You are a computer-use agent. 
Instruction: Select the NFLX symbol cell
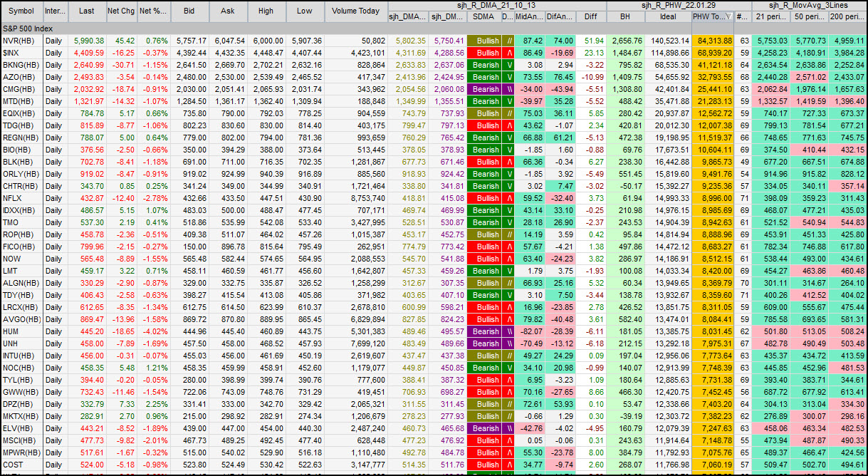tap(21, 198)
